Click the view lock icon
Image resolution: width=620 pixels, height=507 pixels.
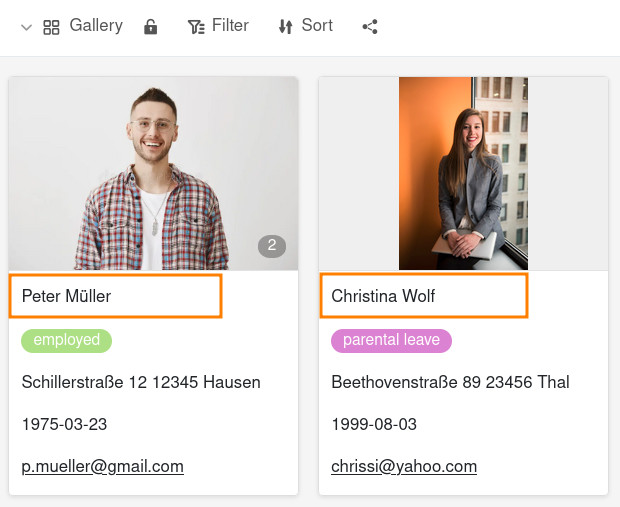(150, 27)
